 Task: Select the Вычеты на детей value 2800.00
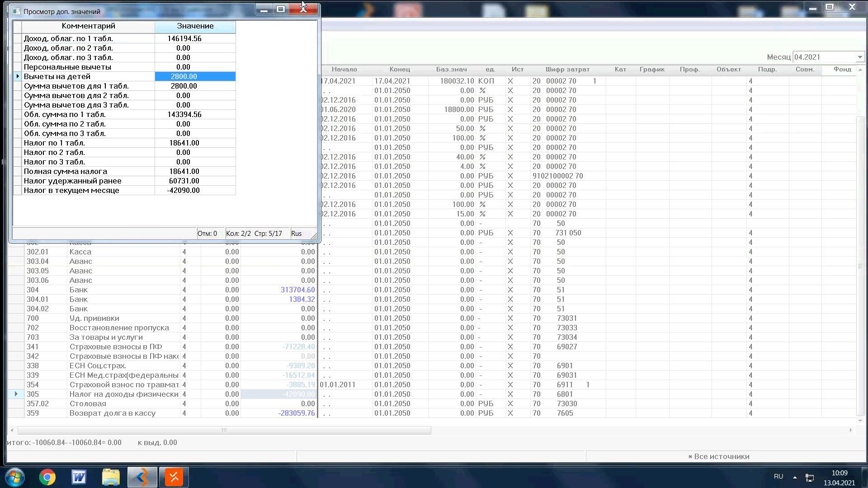tap(195, 76)
